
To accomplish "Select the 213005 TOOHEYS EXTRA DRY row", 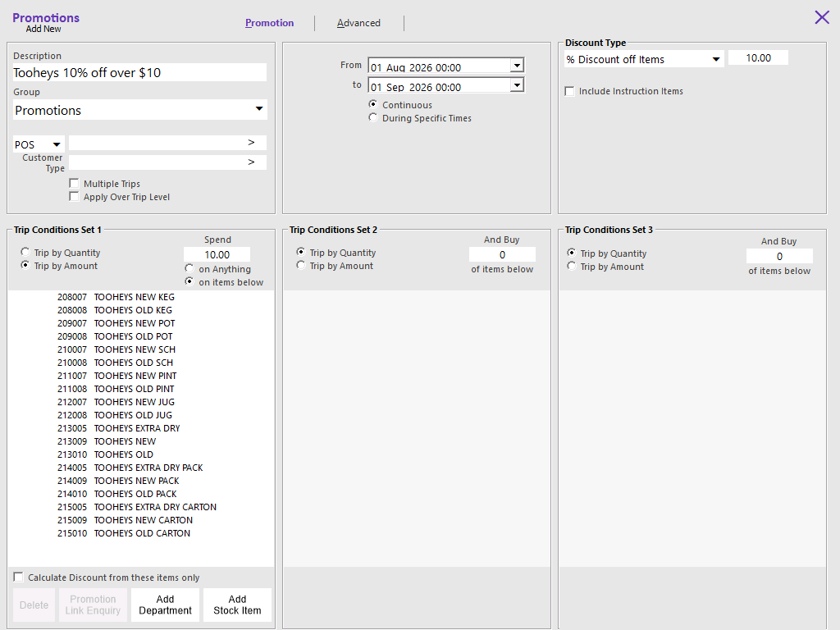I will pyautogui.click(x=141, y=428).
